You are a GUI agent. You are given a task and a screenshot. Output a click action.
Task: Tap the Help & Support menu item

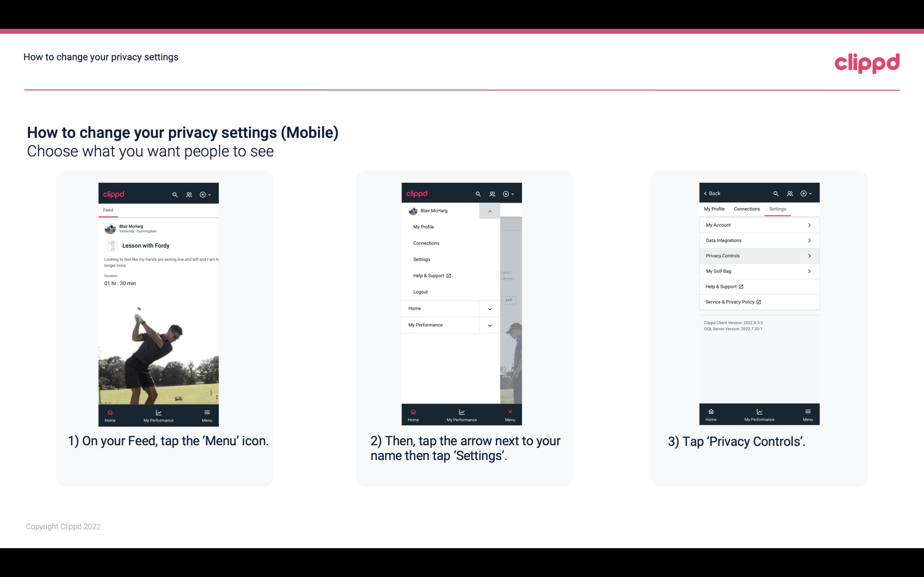point(431,275)
